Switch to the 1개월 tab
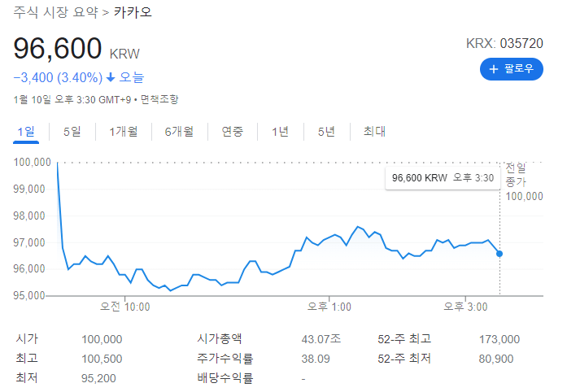 124,132
